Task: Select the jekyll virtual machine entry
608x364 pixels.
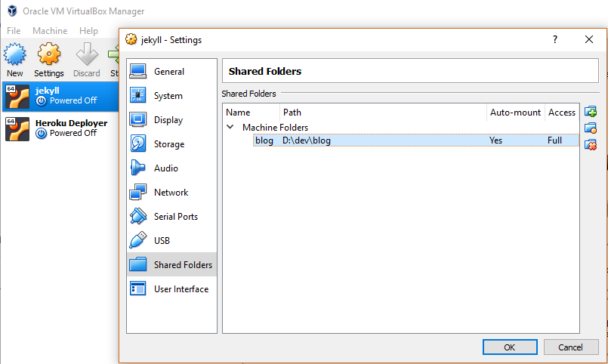Action: (x=60, y=96)
